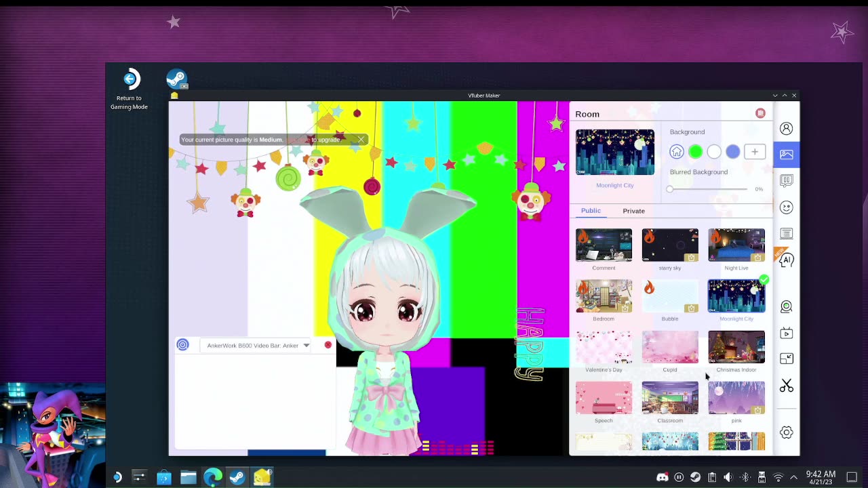Screen dimensions: 868x488
Task: Choose the green screen background color
Action: 695,152
